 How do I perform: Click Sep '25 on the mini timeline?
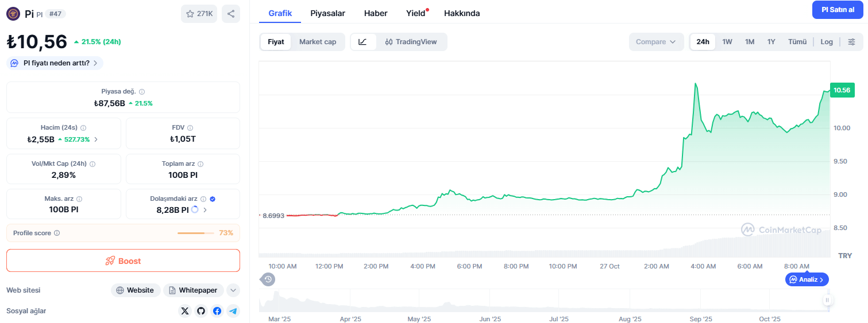point(700,319)
